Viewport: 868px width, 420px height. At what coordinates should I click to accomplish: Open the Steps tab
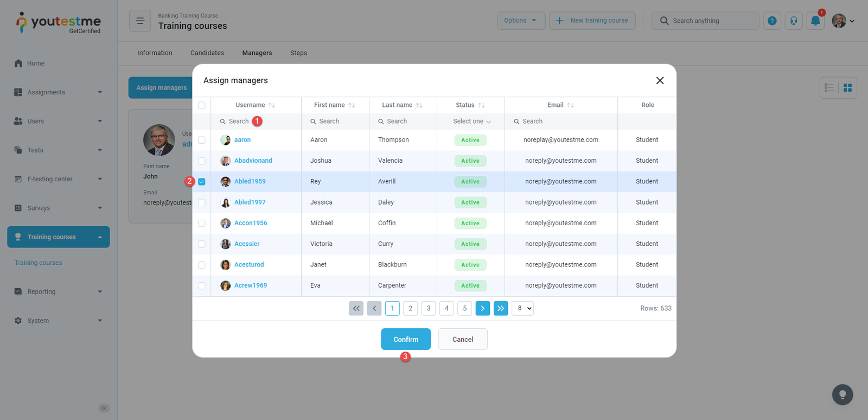pos(298,53)
